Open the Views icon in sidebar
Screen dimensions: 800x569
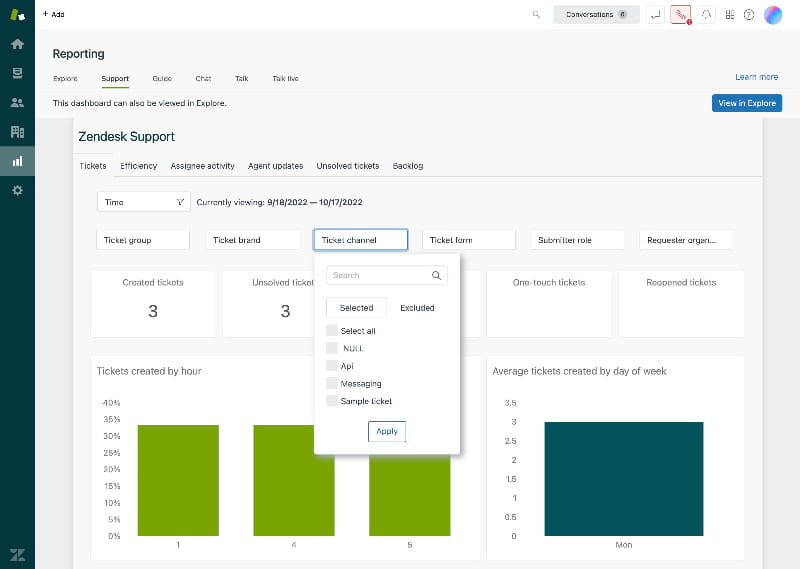click(17, 73)
